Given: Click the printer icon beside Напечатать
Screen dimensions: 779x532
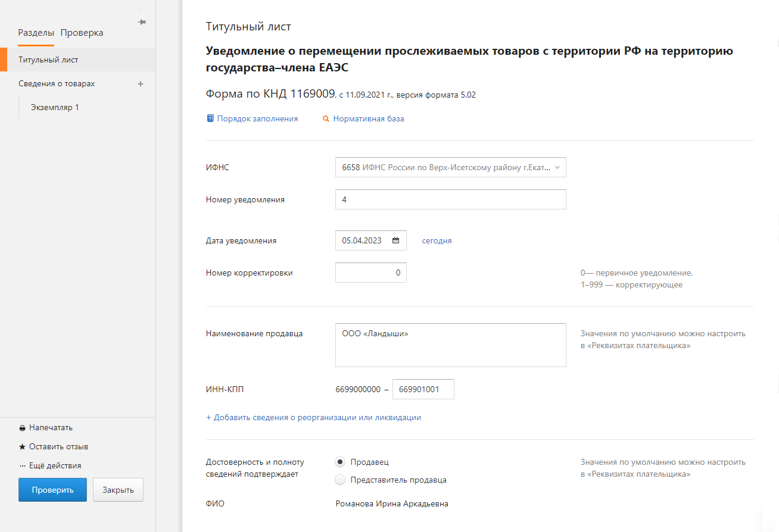Looking at the screenshot, I should 23,428.
